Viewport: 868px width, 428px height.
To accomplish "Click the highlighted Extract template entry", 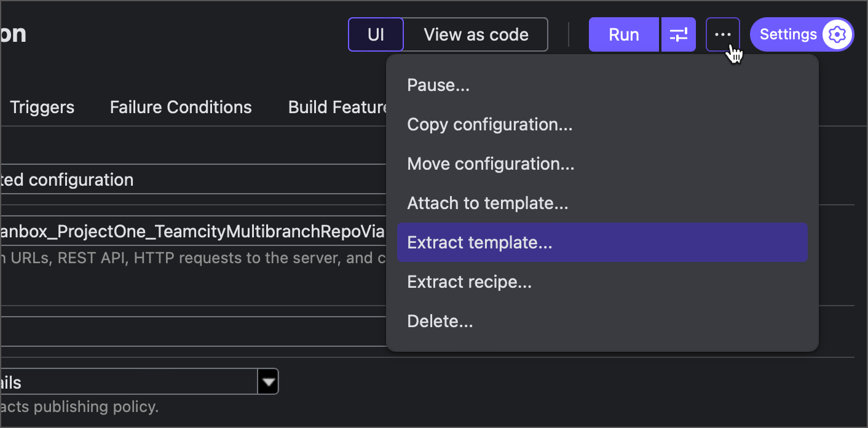I will tap(479, 242).
